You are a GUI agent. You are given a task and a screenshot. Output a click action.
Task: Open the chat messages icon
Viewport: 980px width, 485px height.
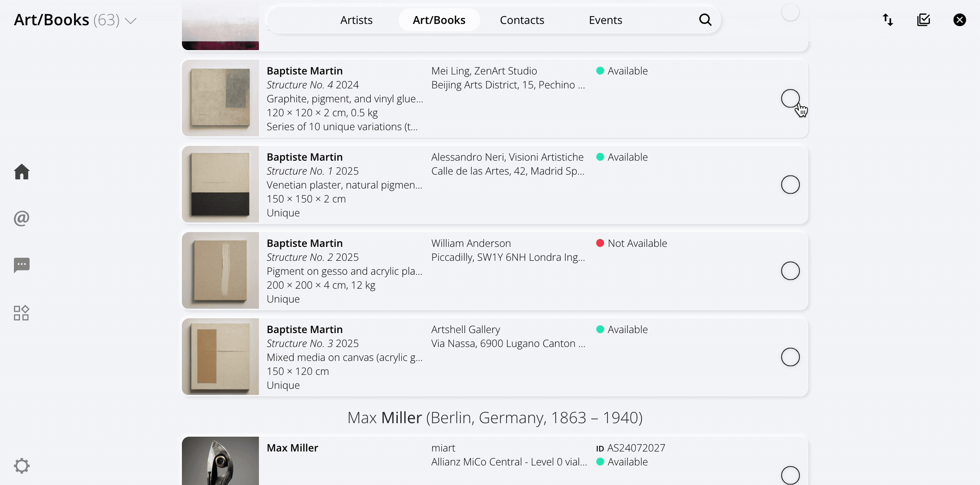[x=21, y=266]
